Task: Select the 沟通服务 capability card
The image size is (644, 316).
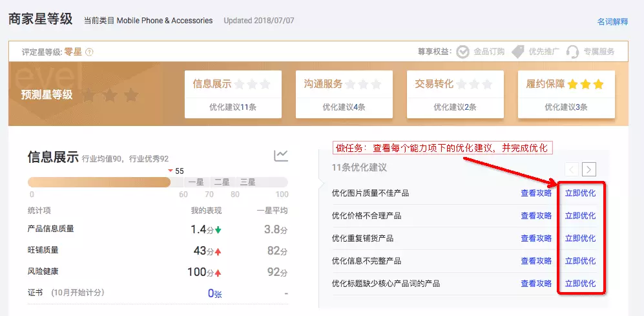Action: 345,94
